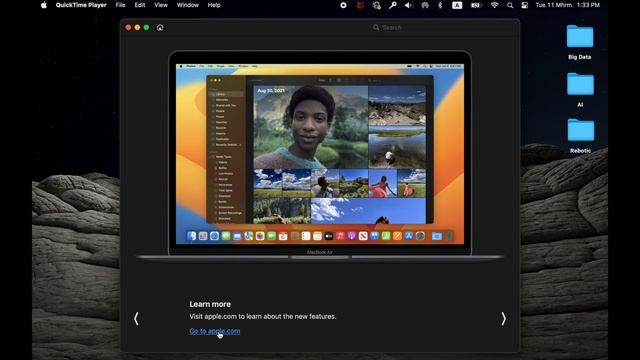Screen dimensions: 640x360
Task: Open the Apple menu
Action: pyautogui.click(x=44, y=5)
